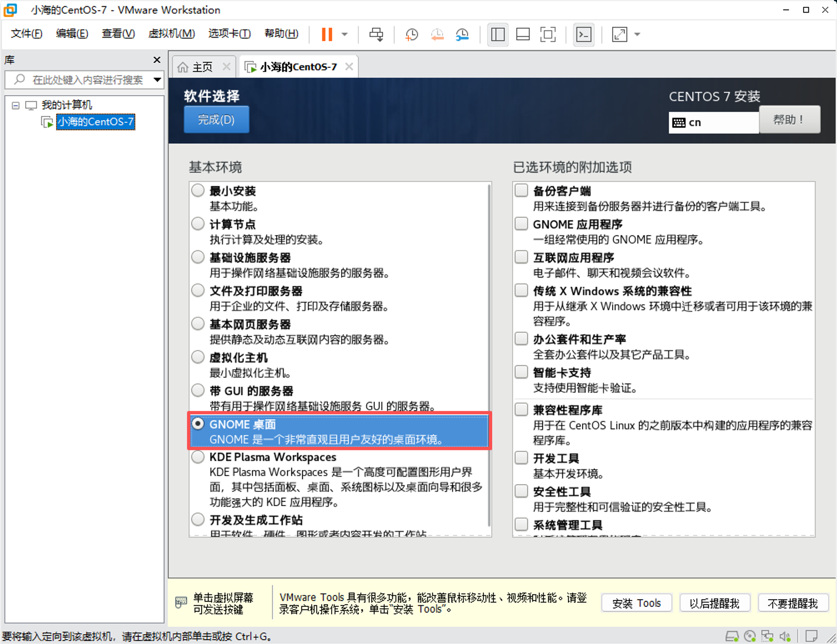Open the power options dropdown arrow
This screenshot has width=837, height=644.
click(344, 34)
